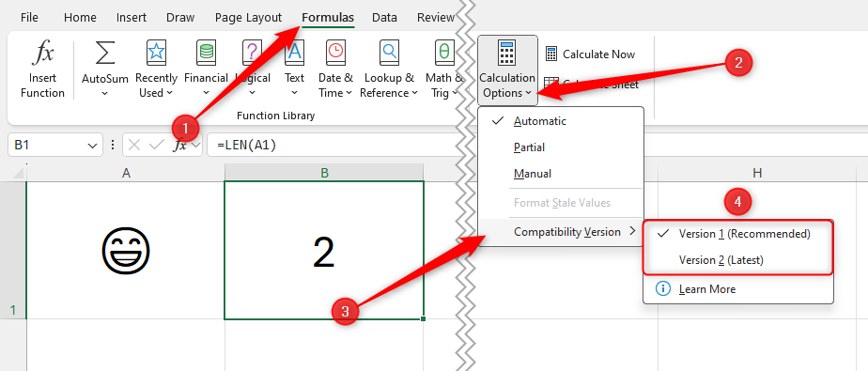Viewport: 868px width, 371px height.
Task: Open Date & Time functions icon
Action: [335, 54]
